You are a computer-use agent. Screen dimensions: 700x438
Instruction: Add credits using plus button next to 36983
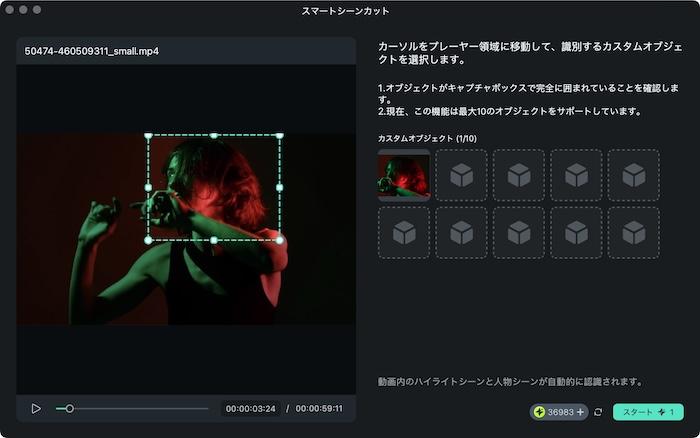point(580,412)
